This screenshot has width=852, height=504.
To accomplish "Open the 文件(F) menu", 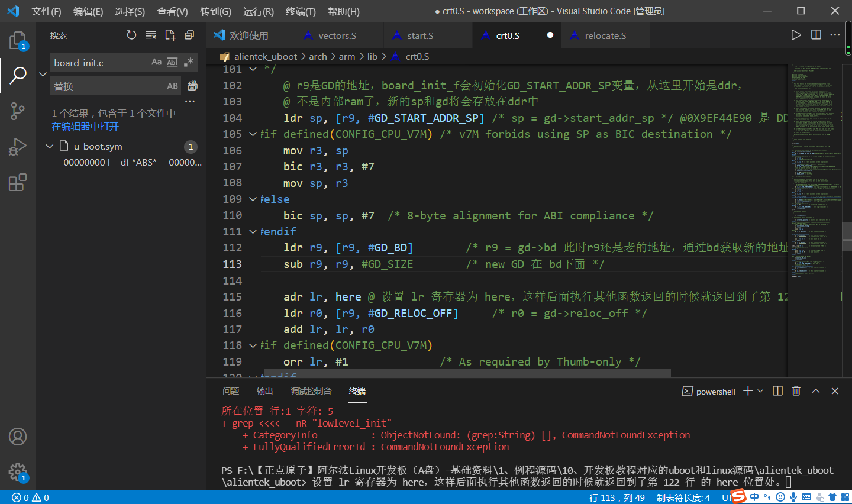I will [47, 11].
